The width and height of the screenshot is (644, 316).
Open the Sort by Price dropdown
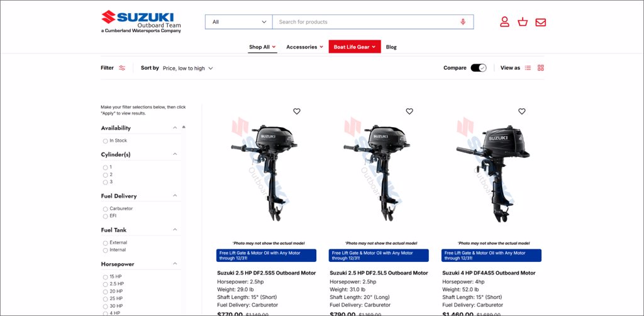point(187,68)
